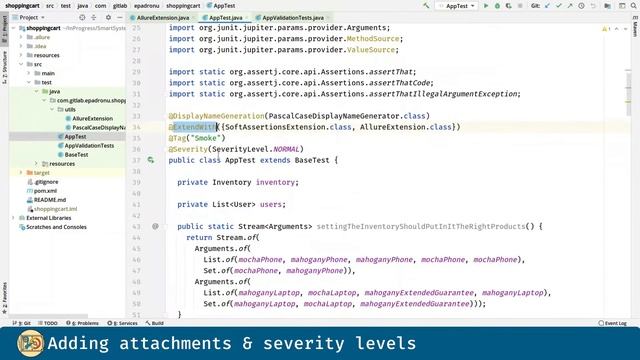The height and width of the screenshot is (360, 640).
Task: Open the layout window icon beside search
Action: pyautogui.click(x=622, y=6)
